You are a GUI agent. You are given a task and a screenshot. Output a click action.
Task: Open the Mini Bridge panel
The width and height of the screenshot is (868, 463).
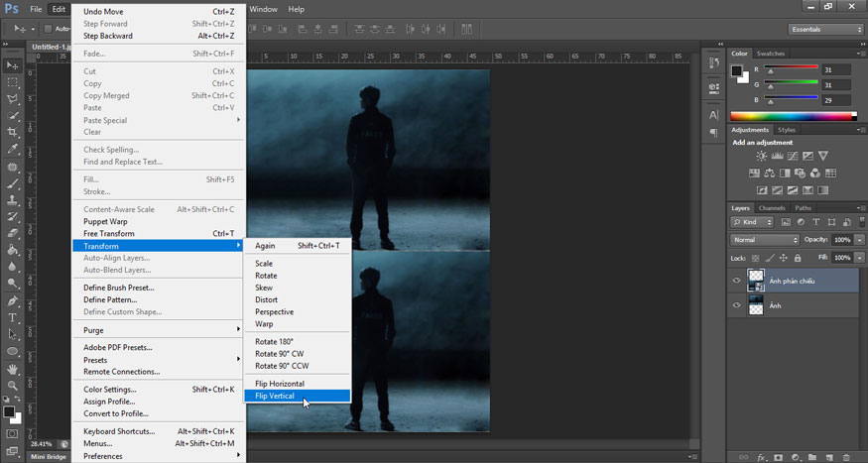49,456
